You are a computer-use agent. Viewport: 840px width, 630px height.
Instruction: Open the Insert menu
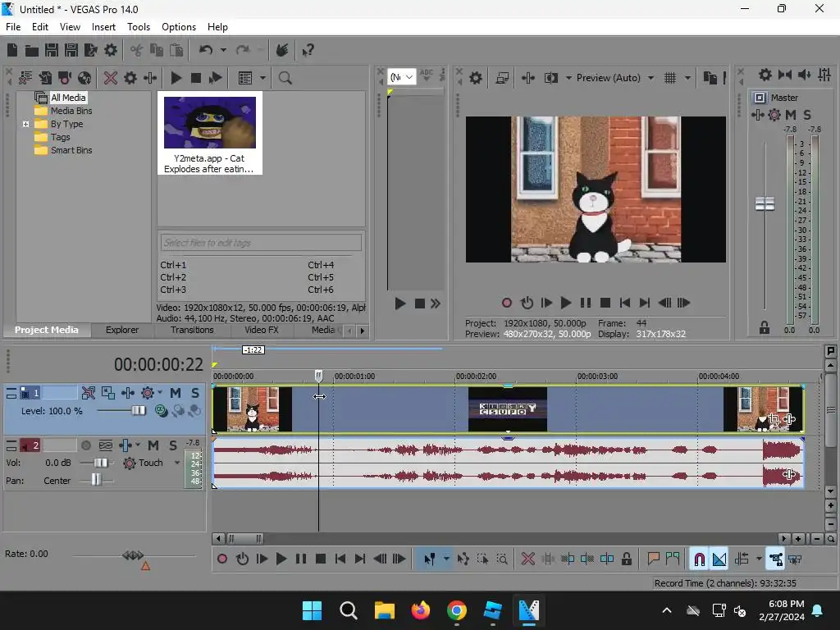[103, 27]
